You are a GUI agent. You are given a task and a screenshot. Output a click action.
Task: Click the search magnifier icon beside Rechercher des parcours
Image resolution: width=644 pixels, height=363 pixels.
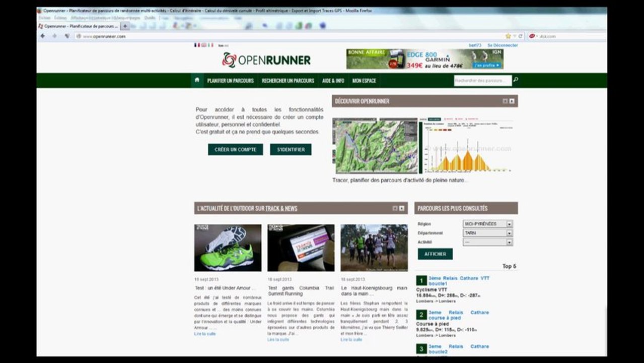516,80
